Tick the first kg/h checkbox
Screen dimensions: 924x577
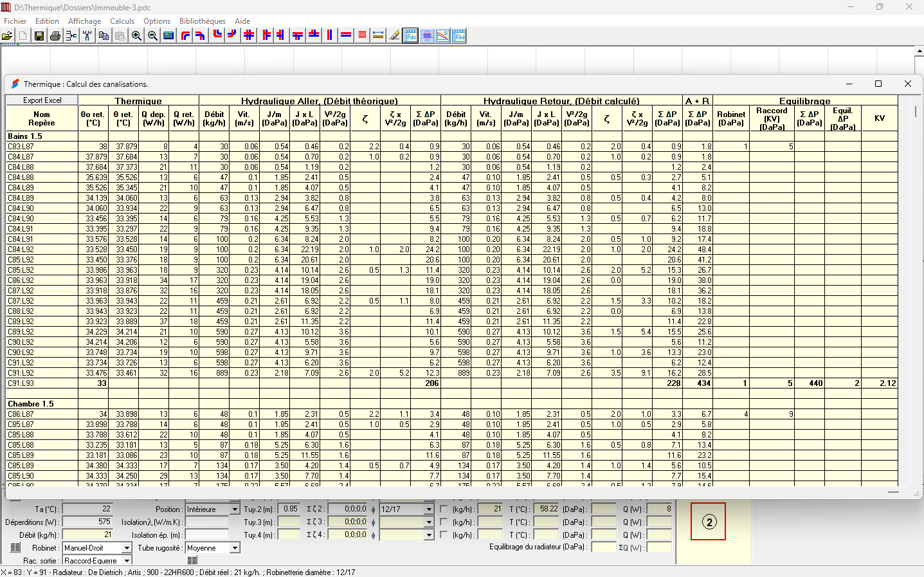(x=444, y=509)
